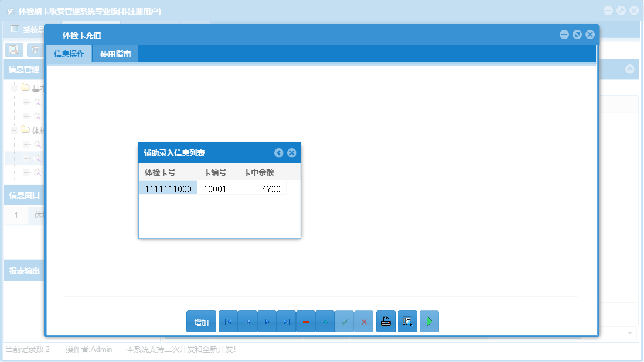Cancel edit with red X icon
Screen dimensions: 644x362
click(363, 322)
